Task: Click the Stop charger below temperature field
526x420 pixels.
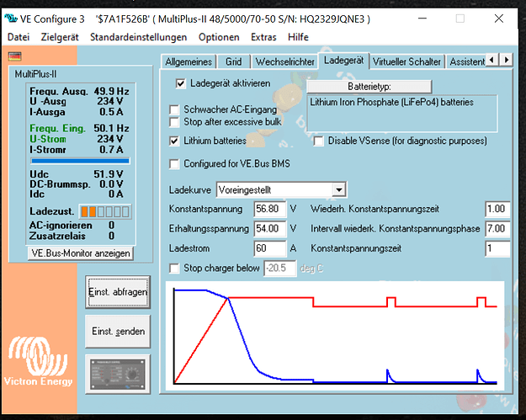Action: click(280, 268)
